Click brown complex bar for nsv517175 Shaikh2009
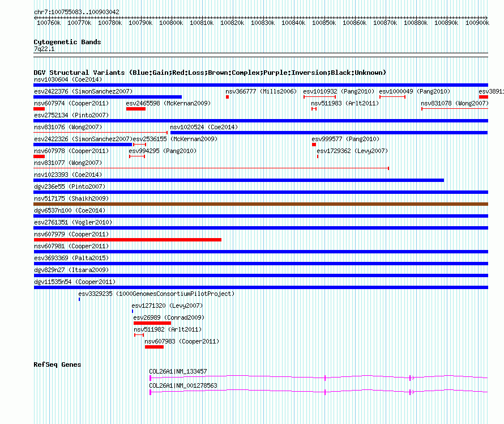 [260, 204]
